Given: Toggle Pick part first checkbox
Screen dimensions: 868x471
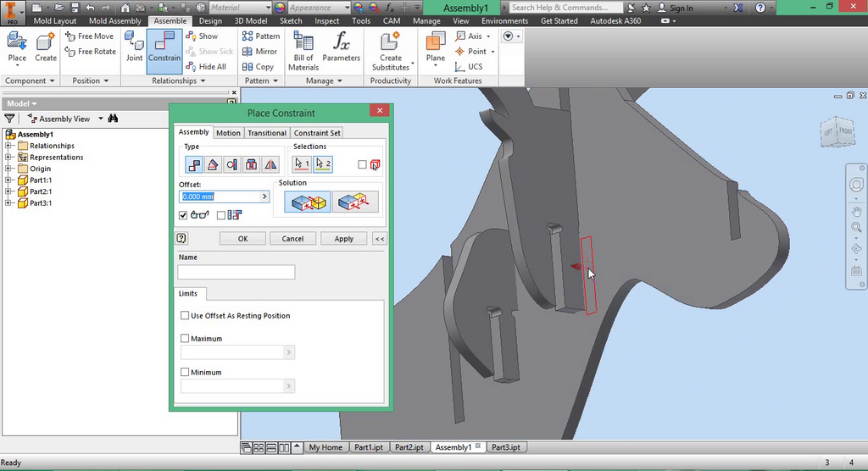Looking at the screenshot, I should [362, 164].
